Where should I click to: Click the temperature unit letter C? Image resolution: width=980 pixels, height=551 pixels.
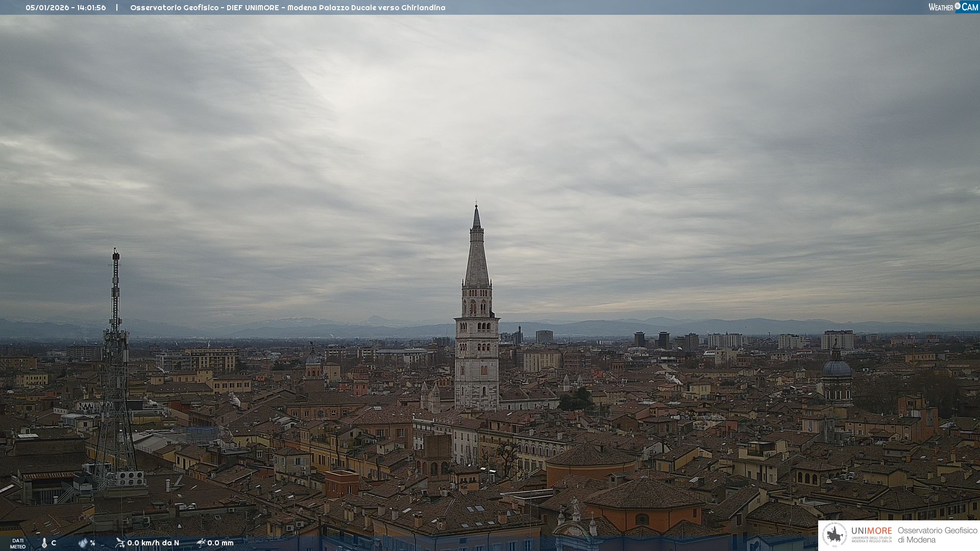(x=54, y=543)
